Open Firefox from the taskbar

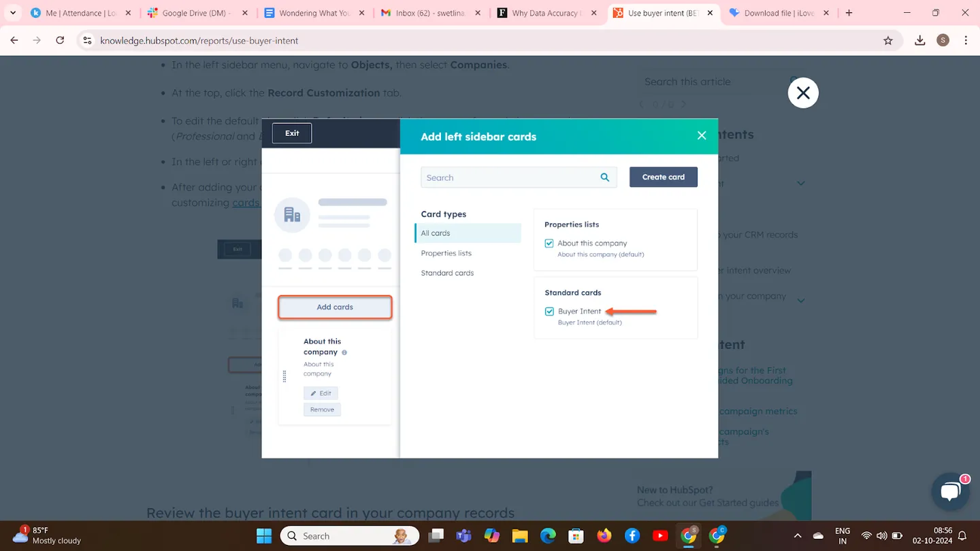click(604, 536)
